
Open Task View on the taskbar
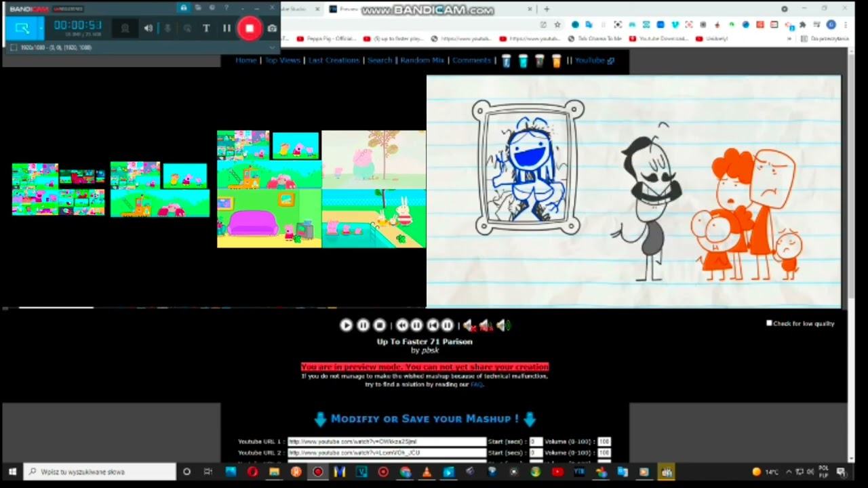(208, 472)
